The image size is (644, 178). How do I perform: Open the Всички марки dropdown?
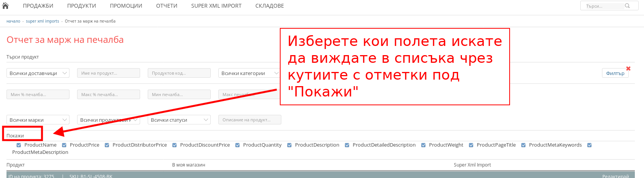38,120
